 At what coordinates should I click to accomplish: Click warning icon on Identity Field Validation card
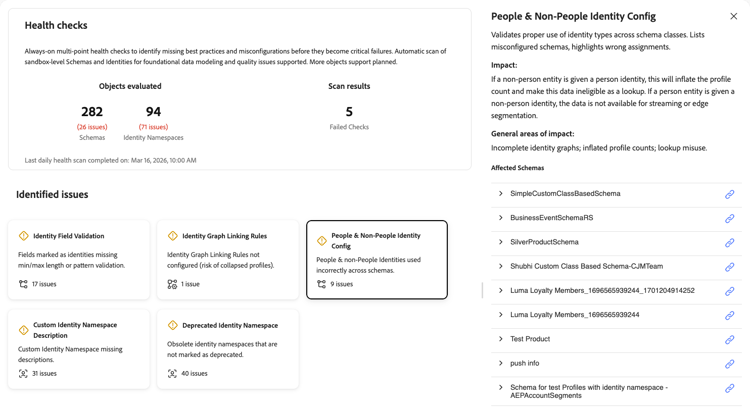click(24, 236)
